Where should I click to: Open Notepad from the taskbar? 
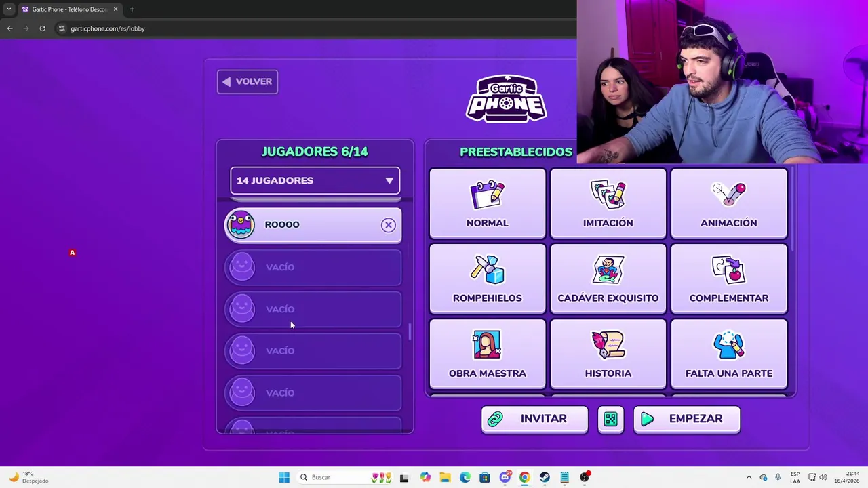click(x=564, y=477)
